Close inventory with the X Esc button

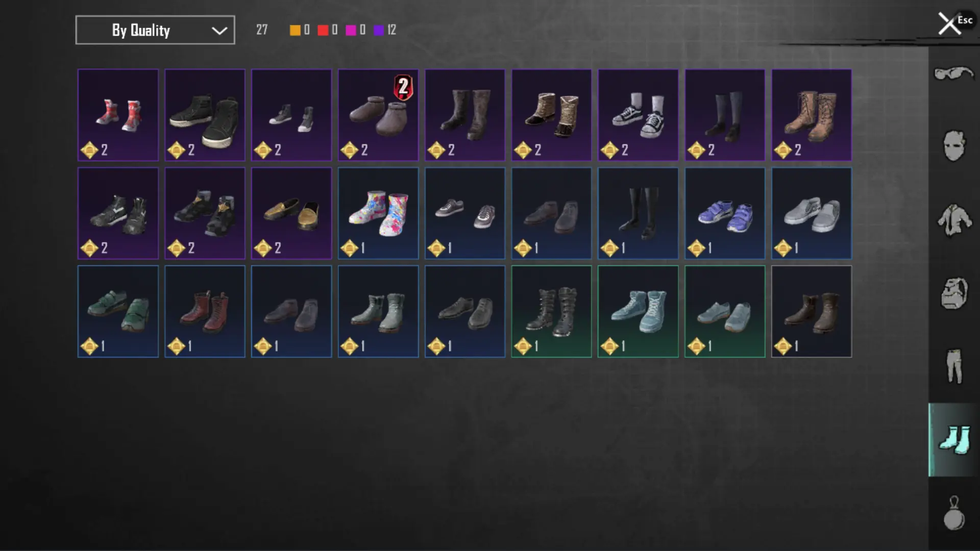point(954,23)
